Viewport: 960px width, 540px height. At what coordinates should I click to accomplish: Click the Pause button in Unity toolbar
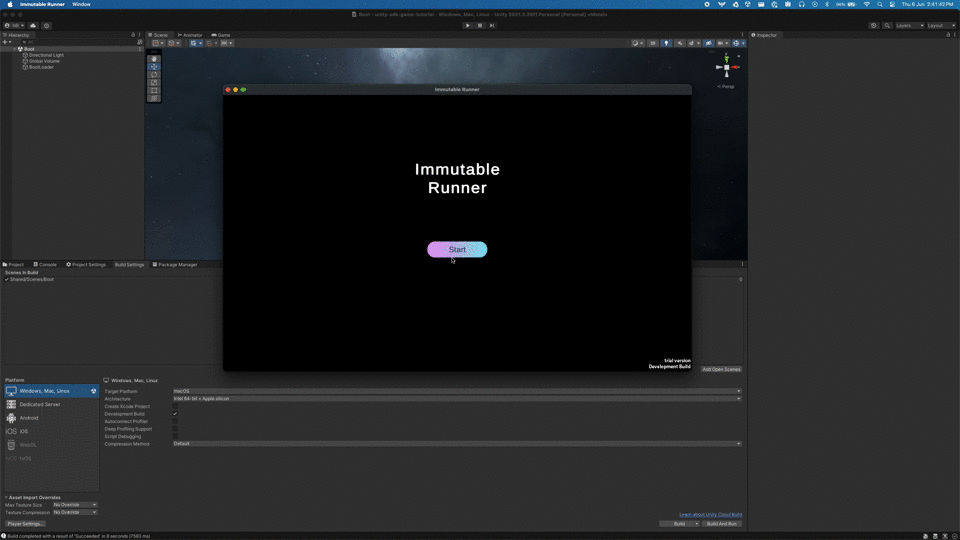click(x=479, y=26)
